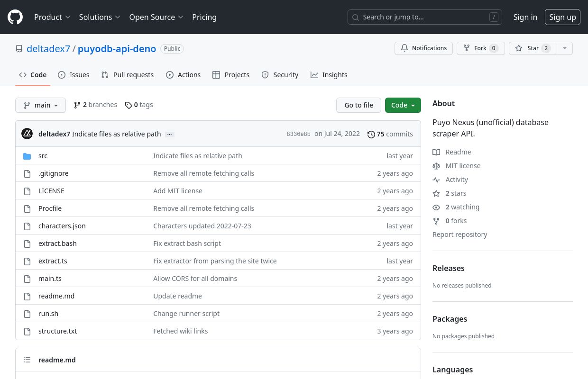Switch to the Insights tab

coord(329,75)
